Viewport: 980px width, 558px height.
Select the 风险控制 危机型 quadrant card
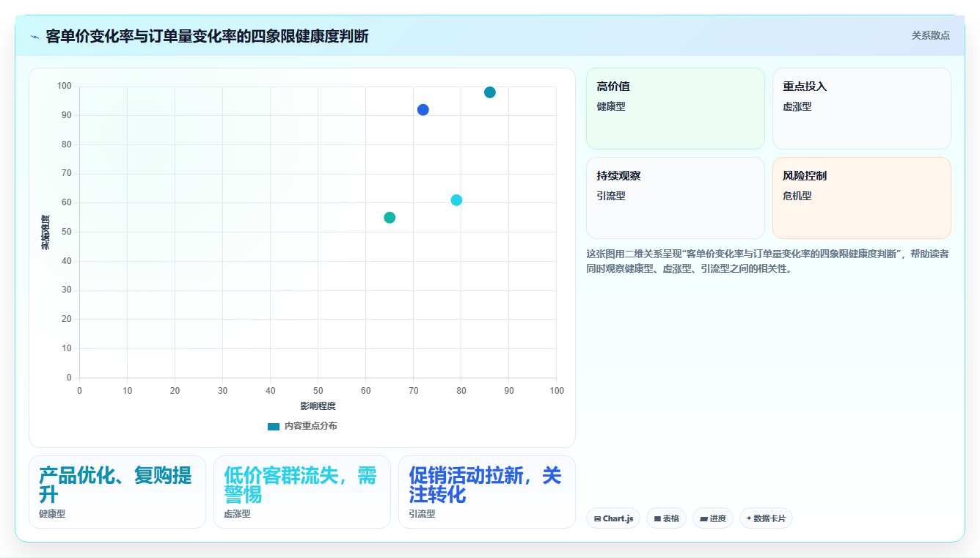[x=862, y=198]
